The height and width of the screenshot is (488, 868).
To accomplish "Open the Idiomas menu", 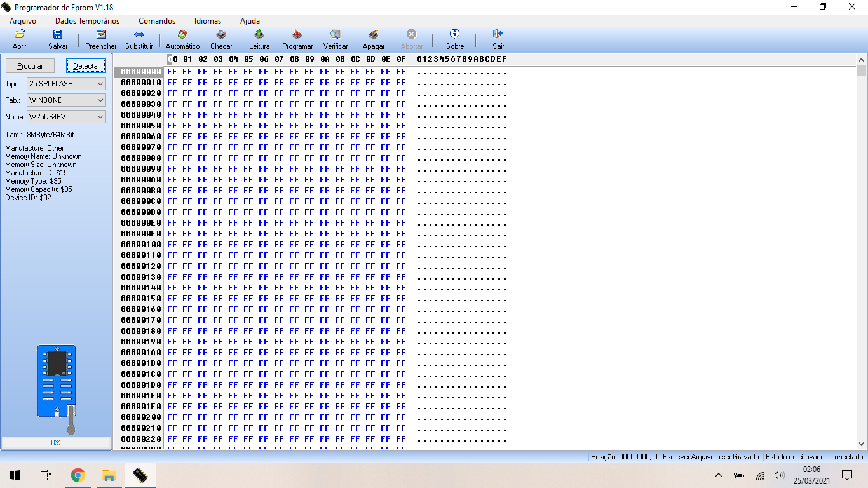I will pyautogui.click(x=208, y=21).
